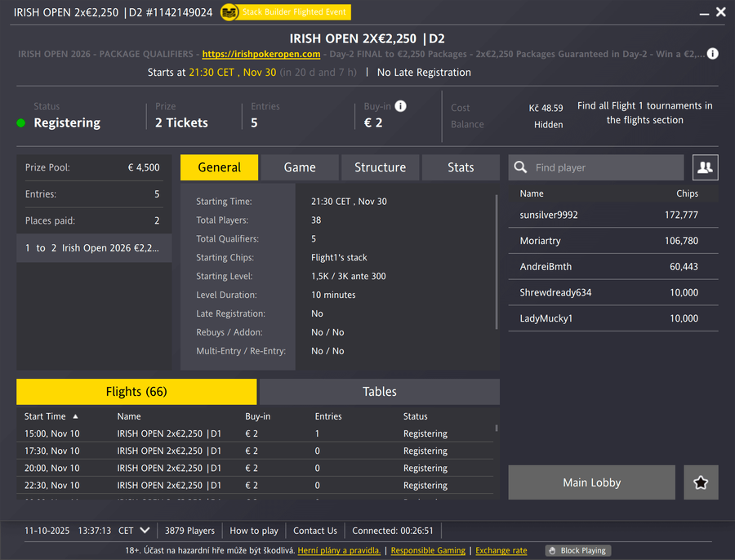Sort flights by Start Time arrow
735x560 pixels.
click(x=76, y=416)
